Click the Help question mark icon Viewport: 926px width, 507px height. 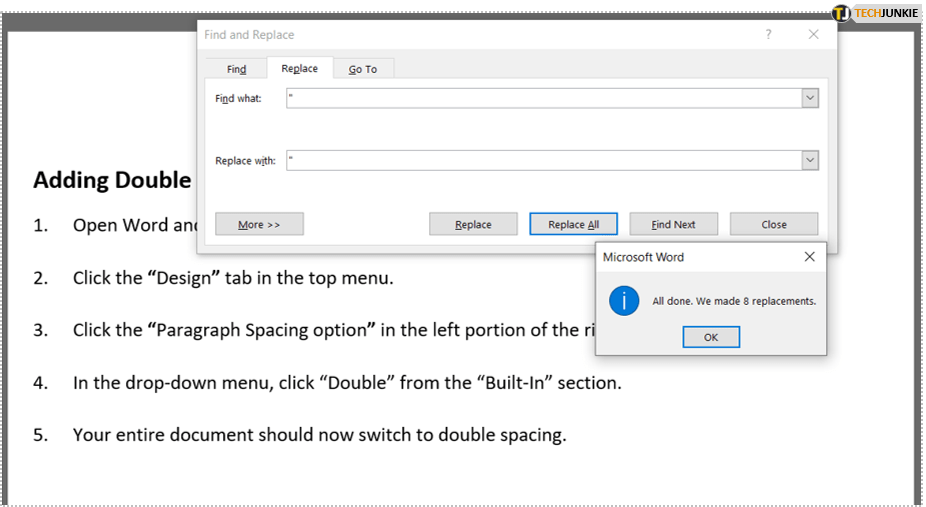[768, 34]
